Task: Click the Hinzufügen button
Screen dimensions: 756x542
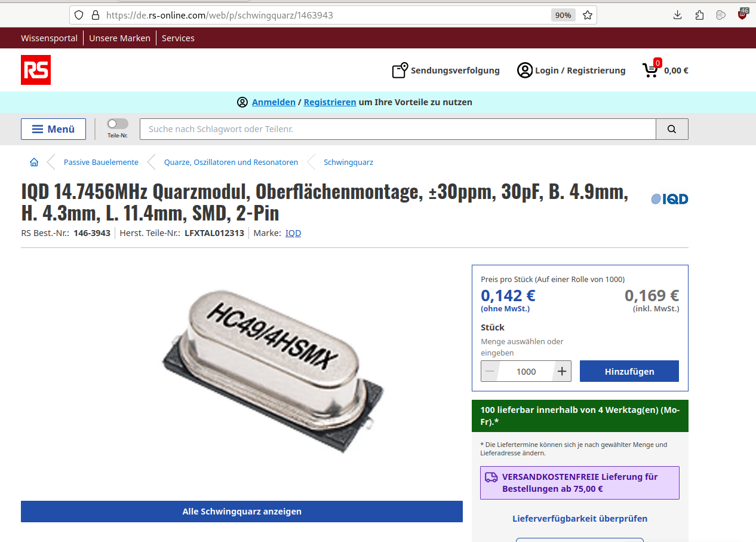Action: (x=629, y=371)
